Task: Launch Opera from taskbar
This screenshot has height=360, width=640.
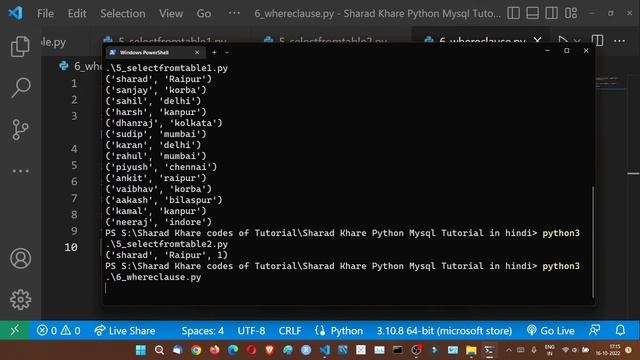Action: pos(251,350)
